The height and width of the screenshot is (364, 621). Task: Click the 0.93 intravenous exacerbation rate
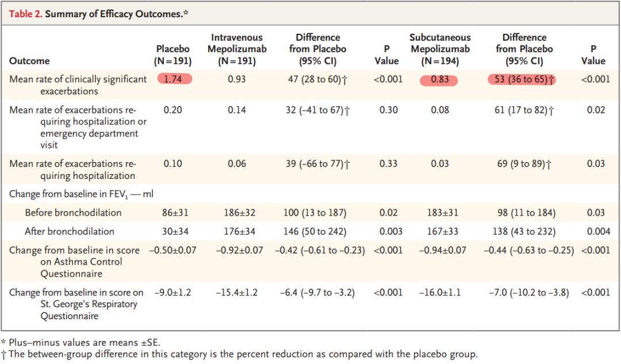click(237, 79)
